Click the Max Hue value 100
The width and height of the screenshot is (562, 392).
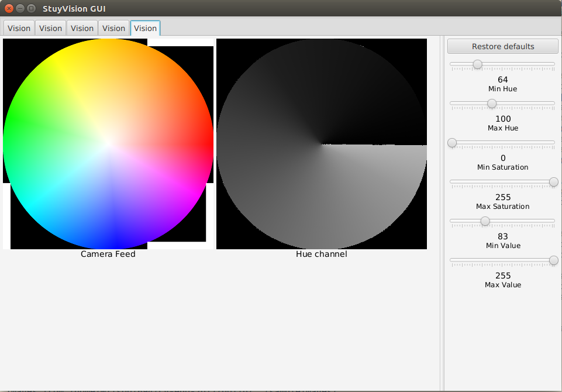click(503, 119)
